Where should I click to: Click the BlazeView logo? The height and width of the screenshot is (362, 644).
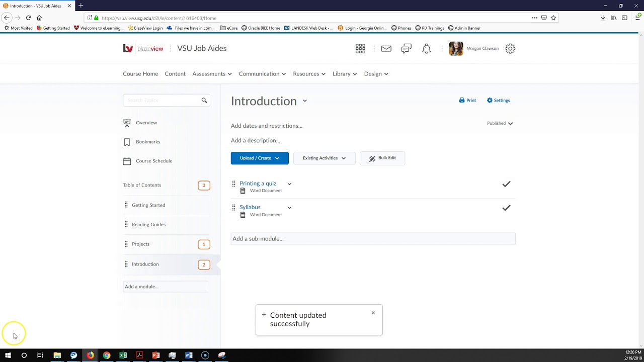click(x=143, y=49)
